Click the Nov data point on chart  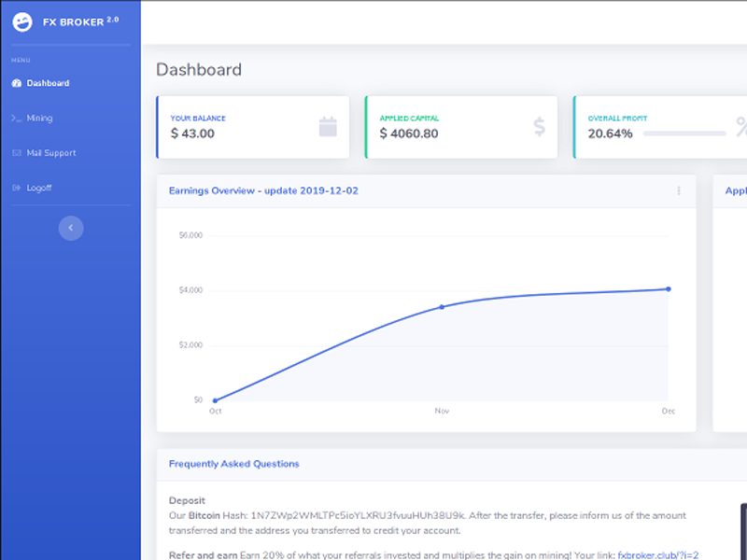[x=442, y=307]
